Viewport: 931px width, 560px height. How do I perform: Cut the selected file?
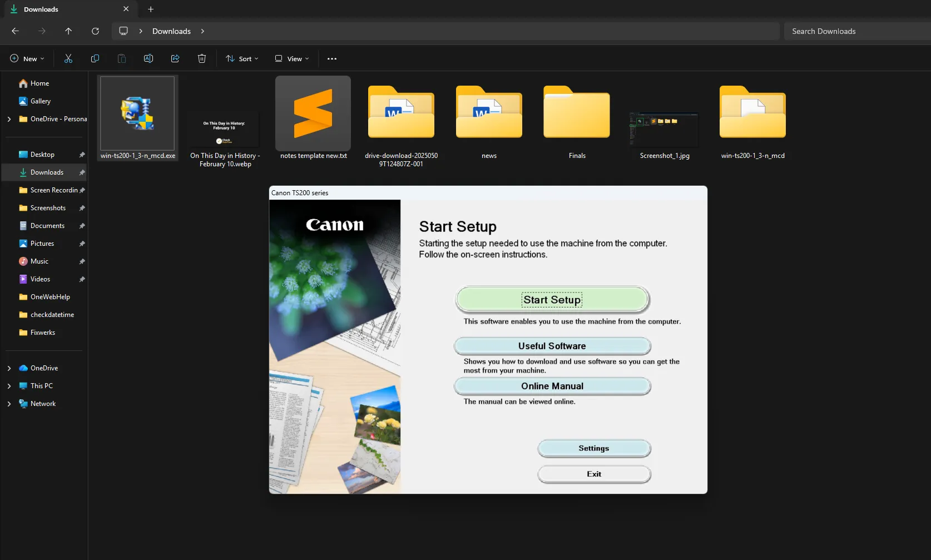[68, 58]
